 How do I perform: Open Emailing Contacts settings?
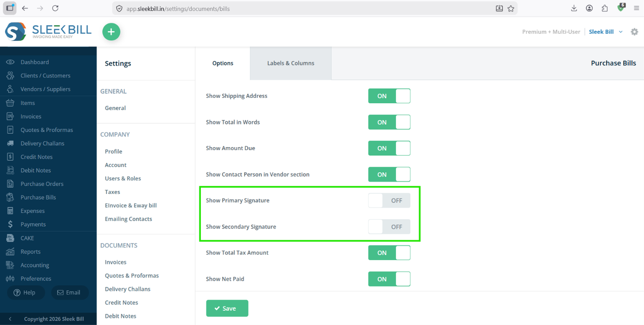[128, 219]
